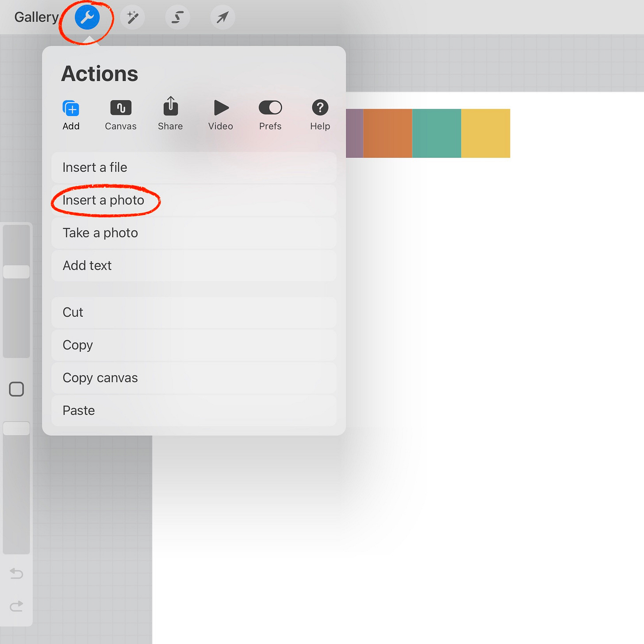The height and width of the screenshot is (644, 644).
Task: Switch to the Video tab in Actions
Action: coord(221,115)
